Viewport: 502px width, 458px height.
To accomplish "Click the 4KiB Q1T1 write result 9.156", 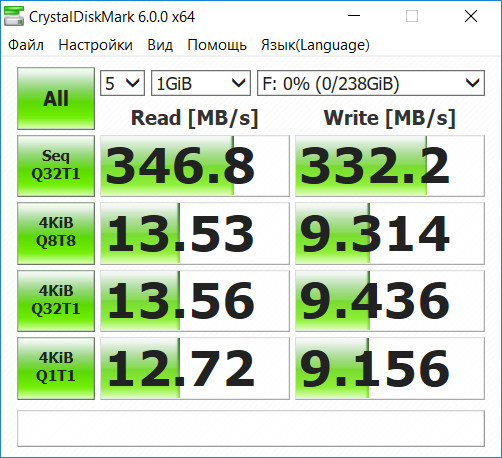I will [390, 368].
